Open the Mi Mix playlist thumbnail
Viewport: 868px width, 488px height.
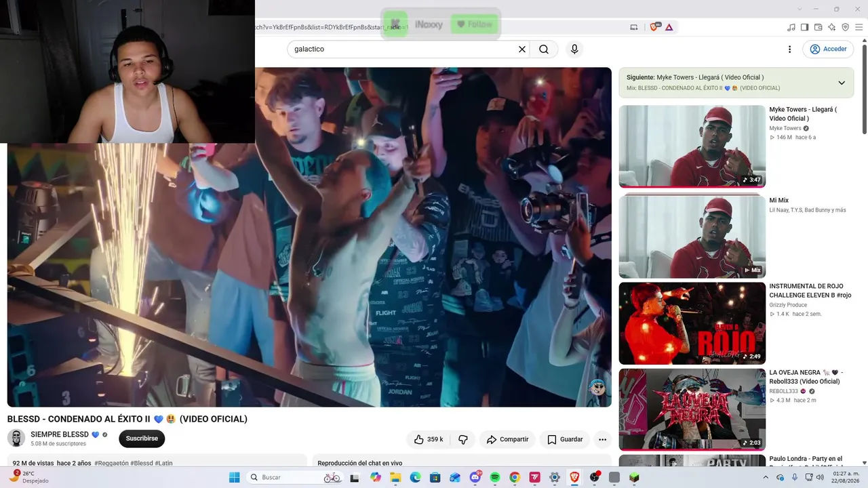(692, 237)
